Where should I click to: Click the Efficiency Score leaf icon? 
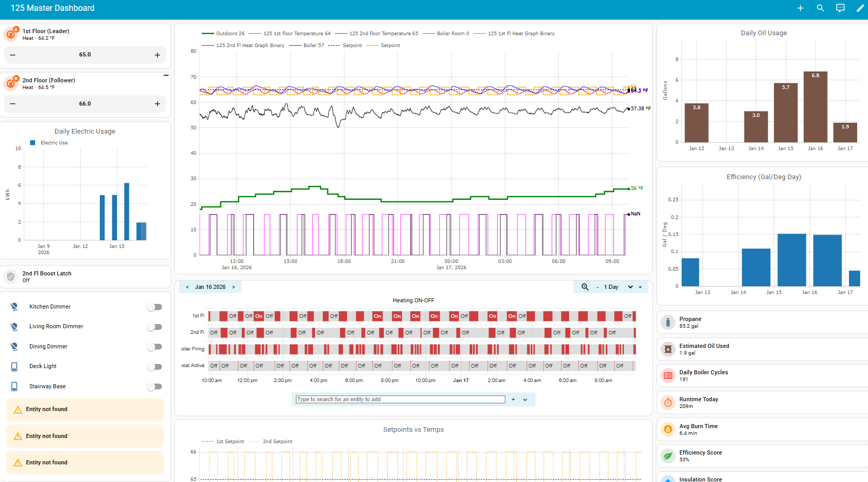coord(668,456)
